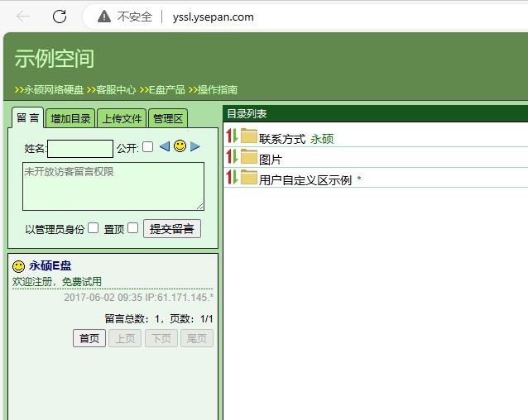Check the 置顶 checkbox
Viewport: 528px width, 420px height.
[132, 228]
